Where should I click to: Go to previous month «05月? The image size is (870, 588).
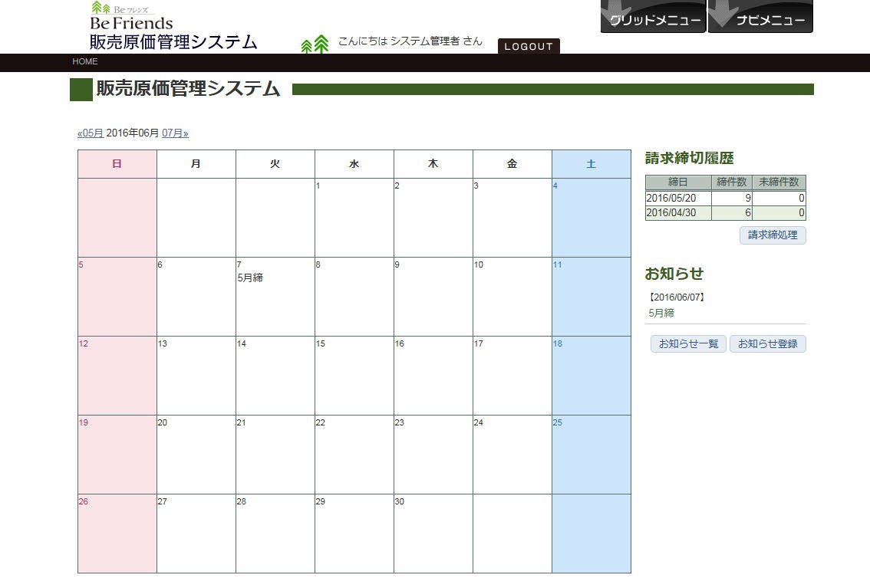point(91,133)
